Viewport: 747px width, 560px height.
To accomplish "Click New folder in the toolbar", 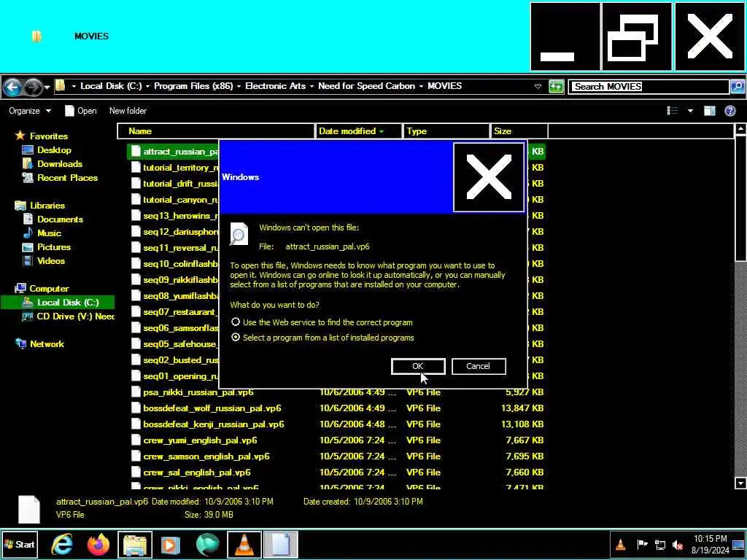I will 128,111.
